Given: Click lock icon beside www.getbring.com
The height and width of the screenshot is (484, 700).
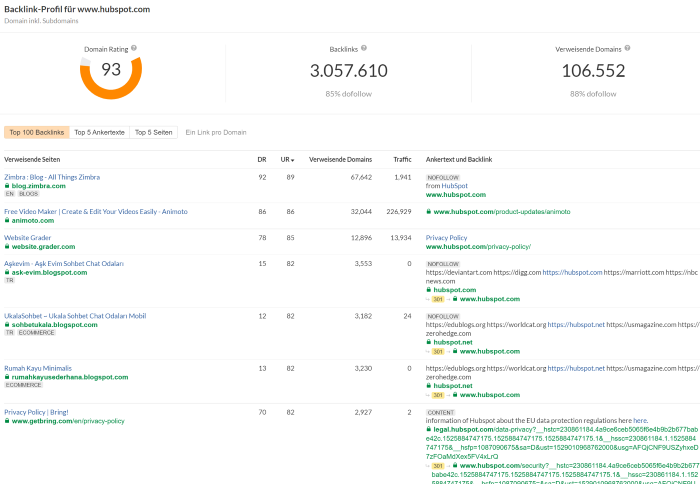Looking at the screenshot, I should pos(7,421).
